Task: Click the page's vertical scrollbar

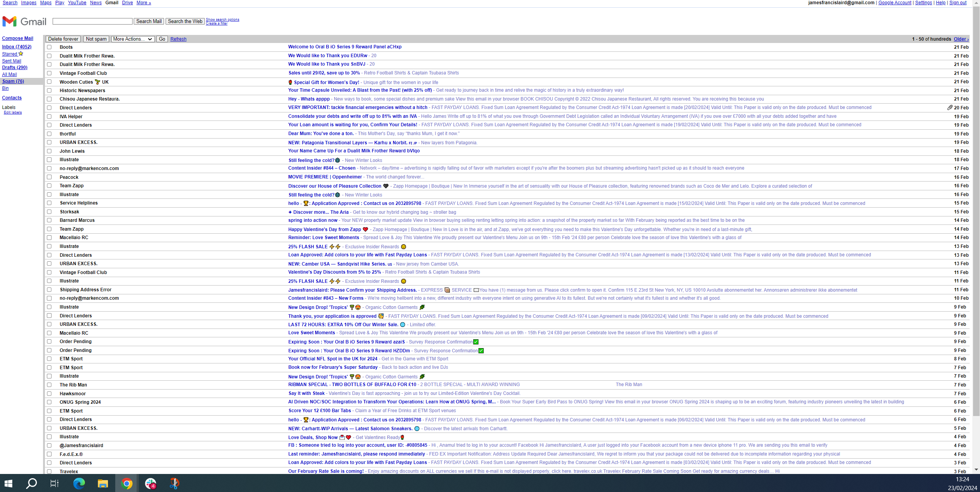Action: [976, 230]
